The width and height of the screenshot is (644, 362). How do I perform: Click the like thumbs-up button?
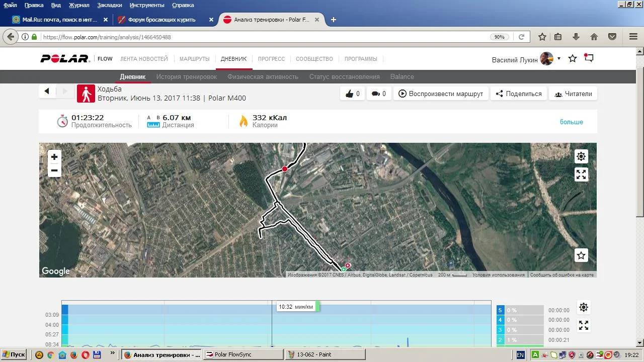(x=353, y=94)
